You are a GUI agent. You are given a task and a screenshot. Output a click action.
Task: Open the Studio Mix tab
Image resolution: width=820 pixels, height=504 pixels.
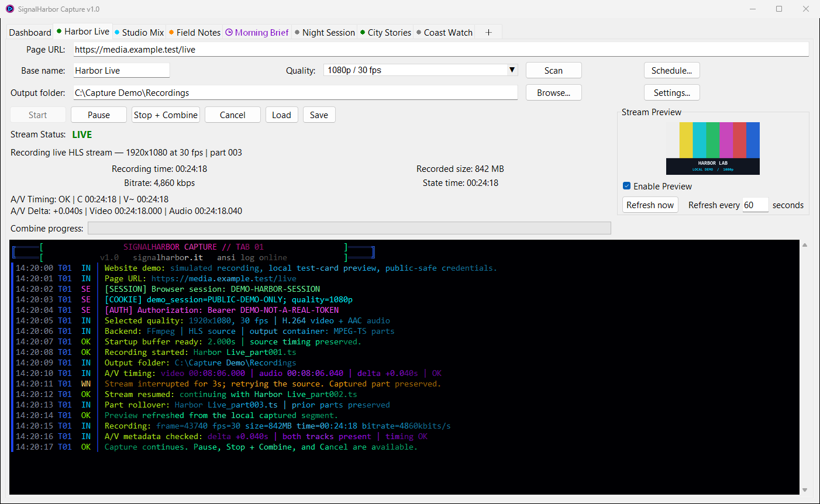pyautogui.click(x=139, y=33)
